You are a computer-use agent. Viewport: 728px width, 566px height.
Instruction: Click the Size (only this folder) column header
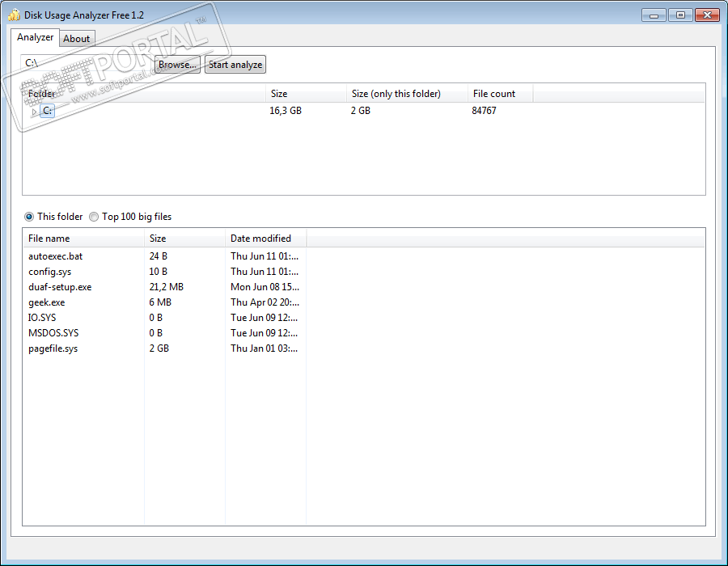tap(407, 94)
